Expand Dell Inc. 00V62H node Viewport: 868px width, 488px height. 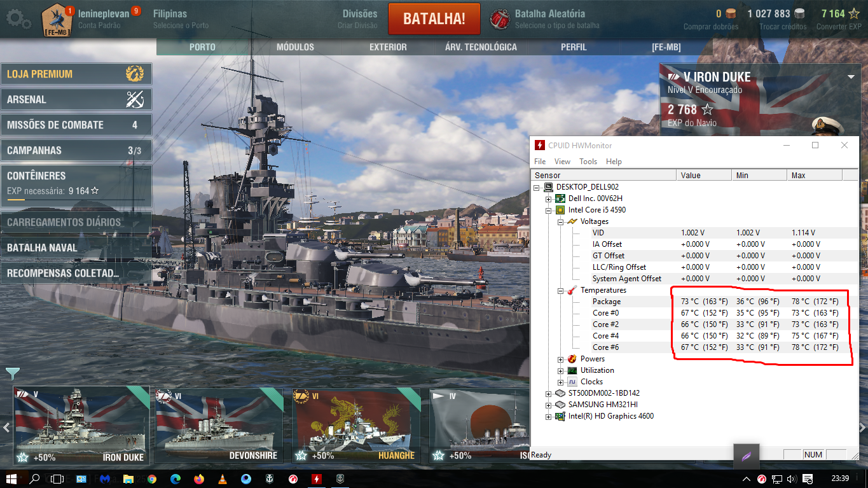tap(549, 199)
